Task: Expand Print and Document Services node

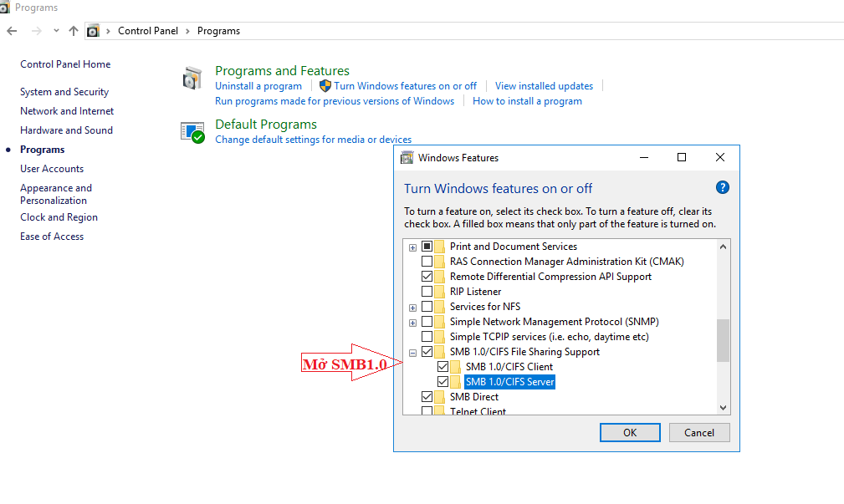Action: click(412, 247)
